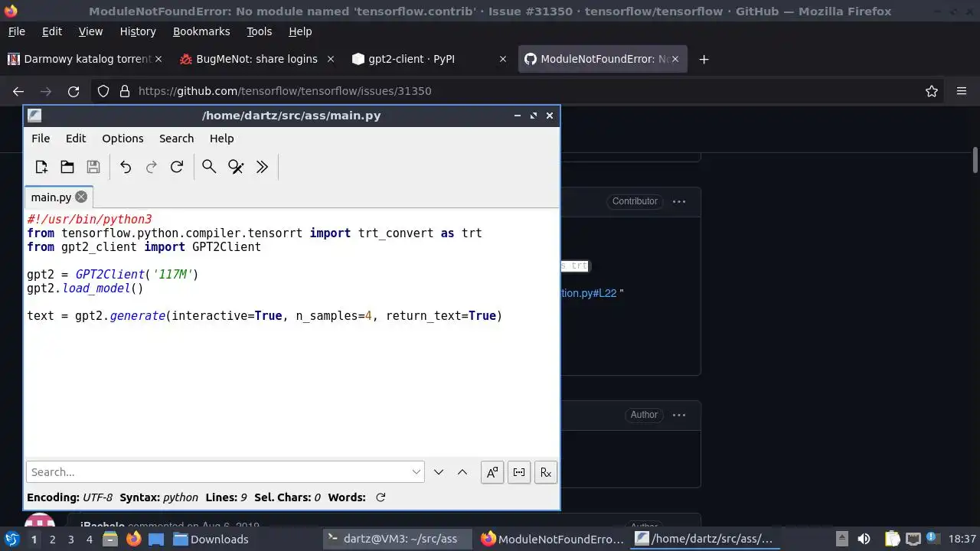Redo the edit via the editor toolbar

[x=152, y=167]
